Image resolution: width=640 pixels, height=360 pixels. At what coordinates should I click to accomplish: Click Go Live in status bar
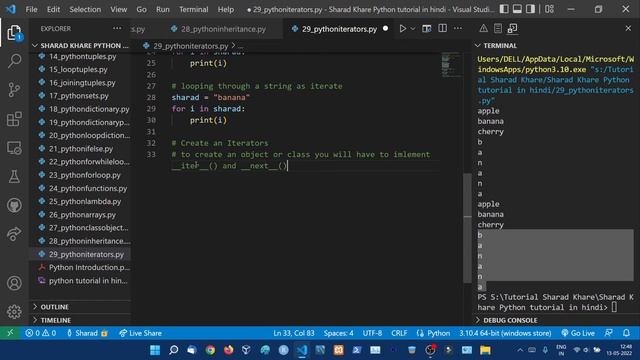click(578, 333)
